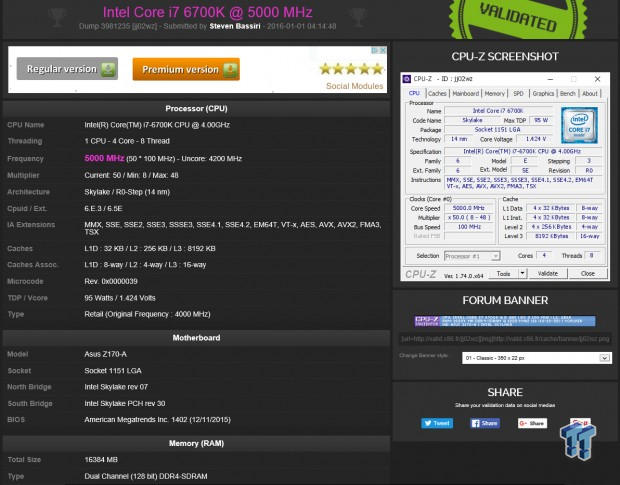620x485 pixels.
Task: Open the Change Banner style dropdown
Action: pyautogui.click(x=537, y=358)
